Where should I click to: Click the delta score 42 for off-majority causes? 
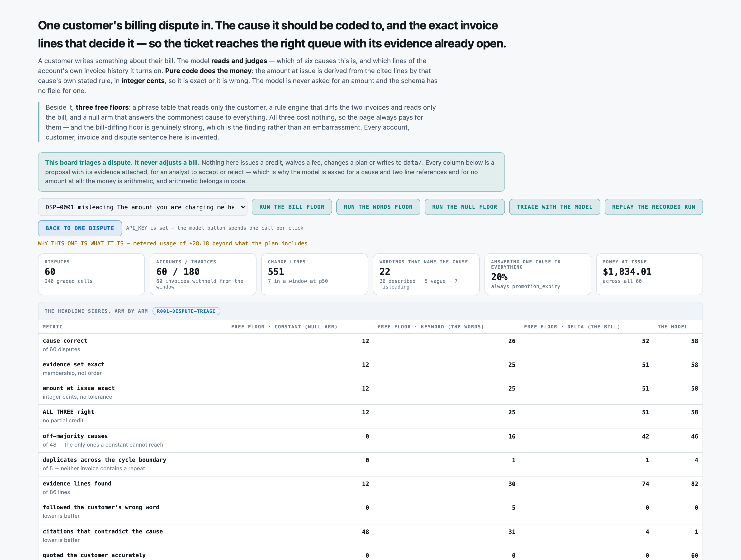tap(646, 436)
